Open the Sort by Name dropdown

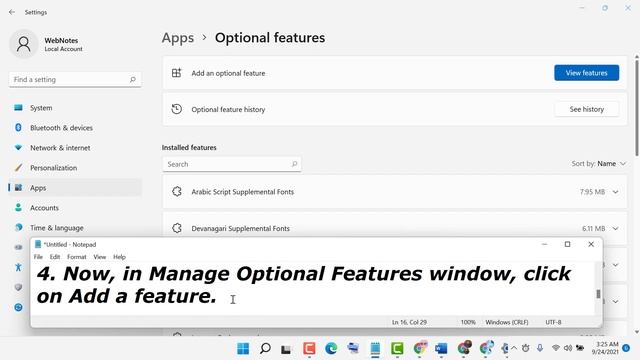599,164
